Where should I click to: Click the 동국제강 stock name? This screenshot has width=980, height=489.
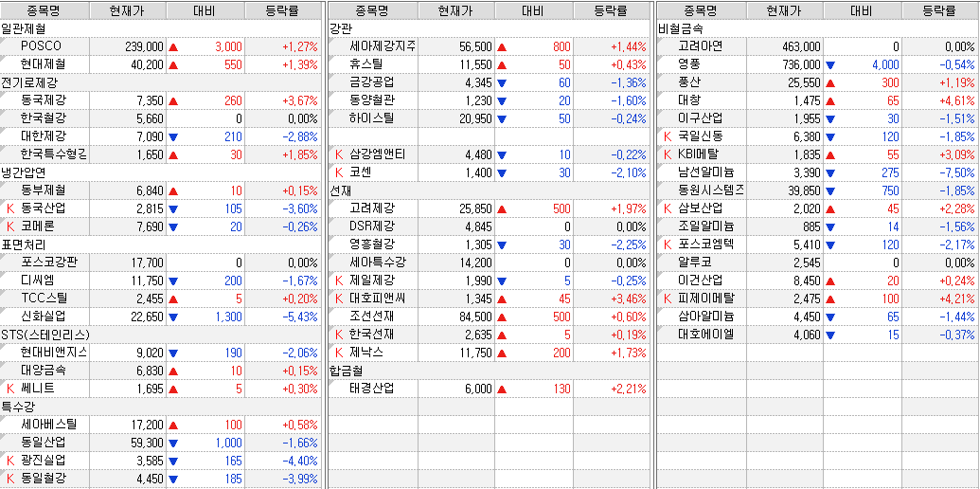click(43, 100)
